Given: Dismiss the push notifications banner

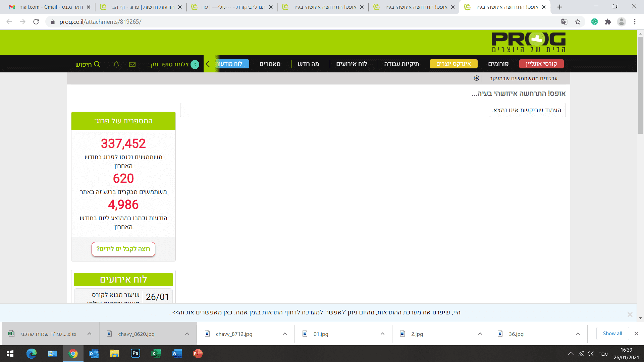Looking at the screenshot, I should click(x=630, y=314).
